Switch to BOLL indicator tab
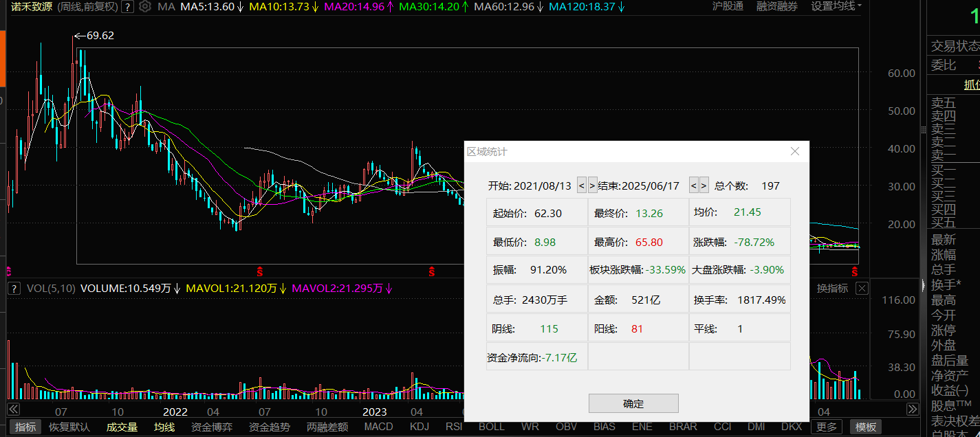 click(x=492, y=427)
